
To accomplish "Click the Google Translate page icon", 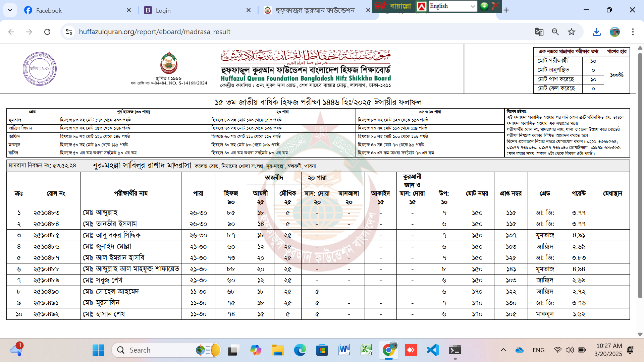I will click(x=539, y=32).
